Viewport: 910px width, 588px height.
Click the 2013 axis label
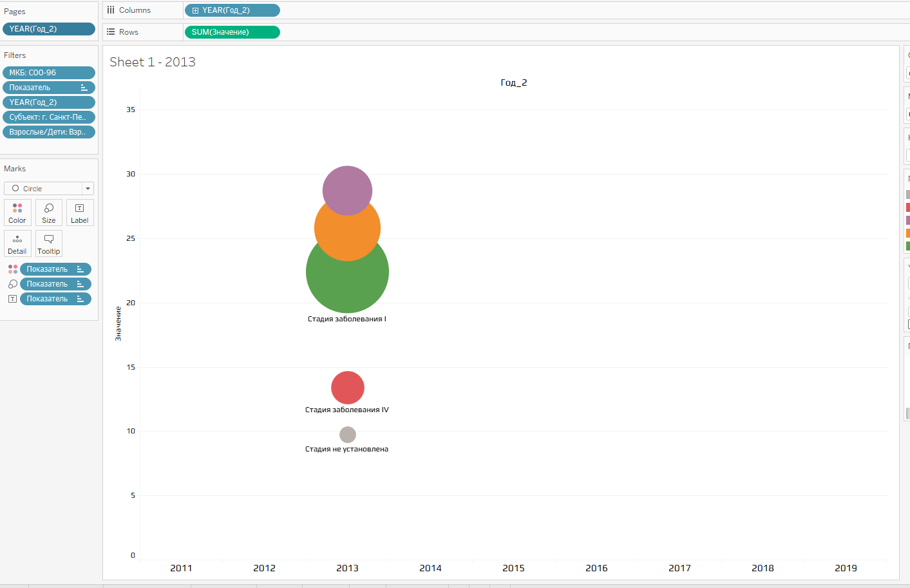(x=347, y=568)
